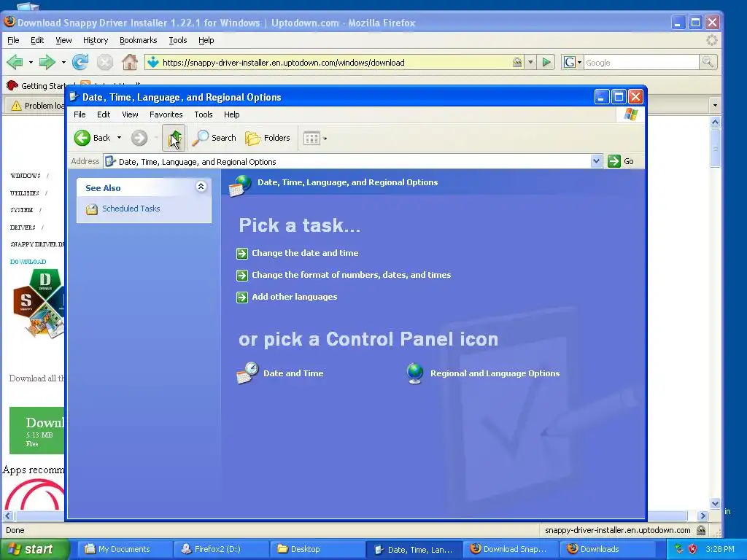Open Firefox File menu
This screenshot has height=560, width=747.
13,41
